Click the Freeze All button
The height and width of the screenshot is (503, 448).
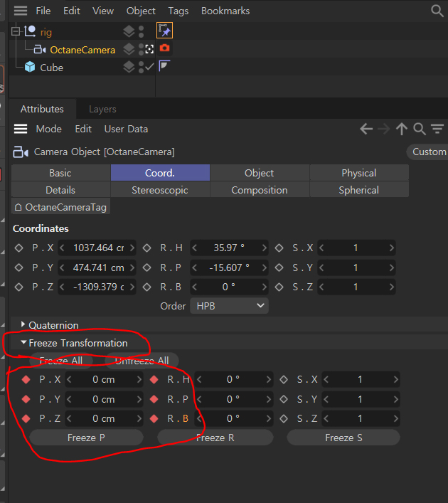(x=61, y=361)
